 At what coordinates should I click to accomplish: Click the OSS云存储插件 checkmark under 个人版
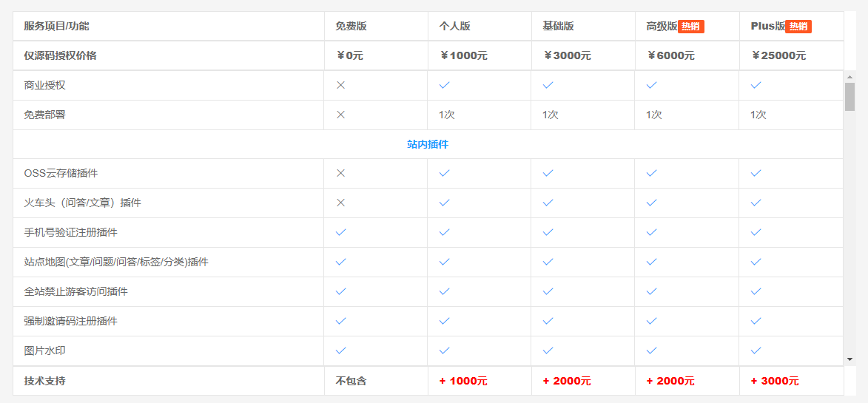445,173
